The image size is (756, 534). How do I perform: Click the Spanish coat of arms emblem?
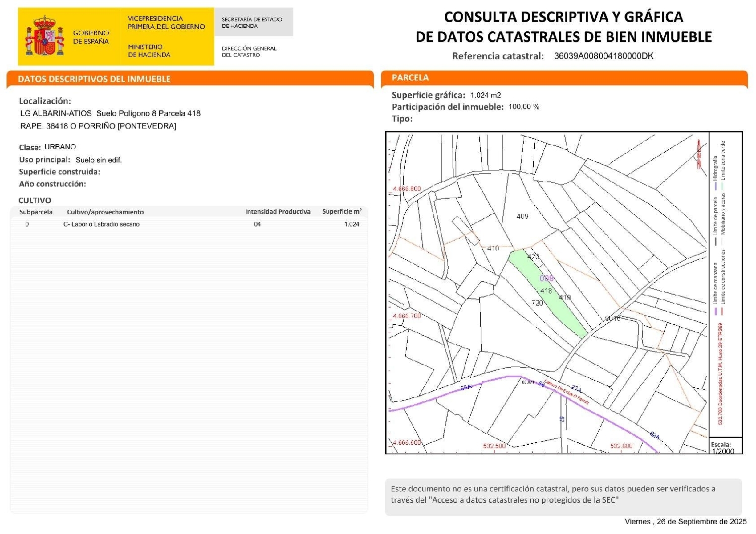45,36
